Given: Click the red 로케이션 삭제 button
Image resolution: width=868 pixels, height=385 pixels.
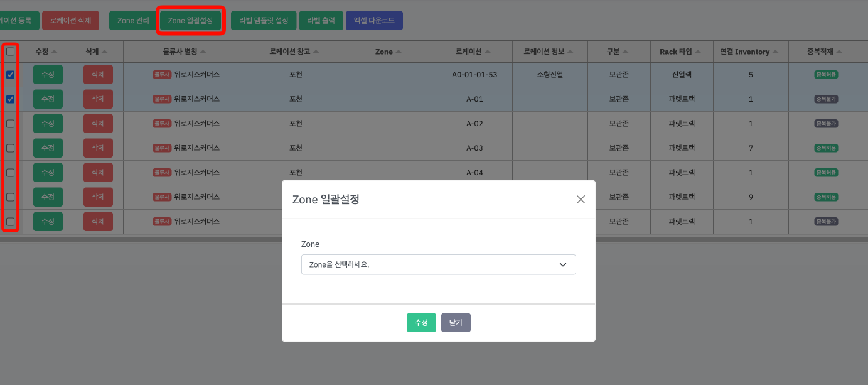Looking at the screenshot, I should 71,21.
